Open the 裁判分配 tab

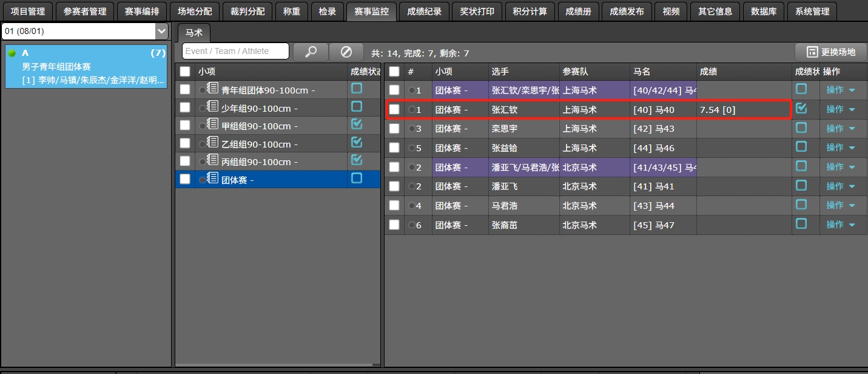247,12
